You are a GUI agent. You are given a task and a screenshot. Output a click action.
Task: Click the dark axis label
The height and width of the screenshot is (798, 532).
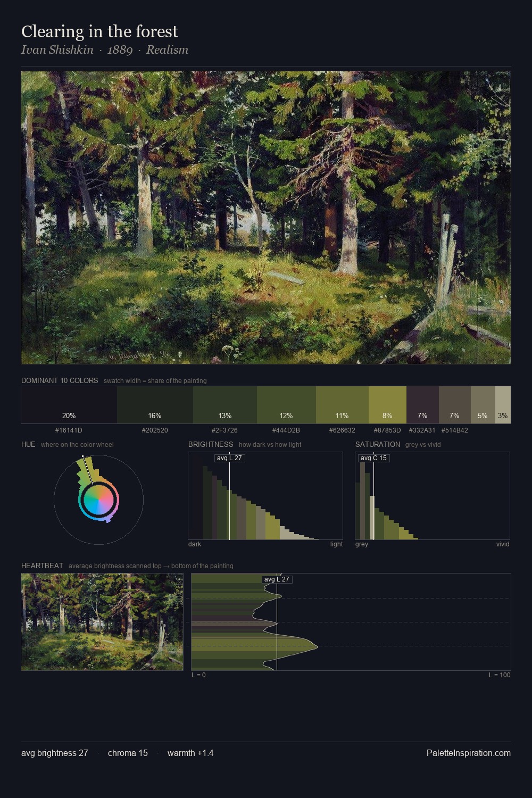195,544
